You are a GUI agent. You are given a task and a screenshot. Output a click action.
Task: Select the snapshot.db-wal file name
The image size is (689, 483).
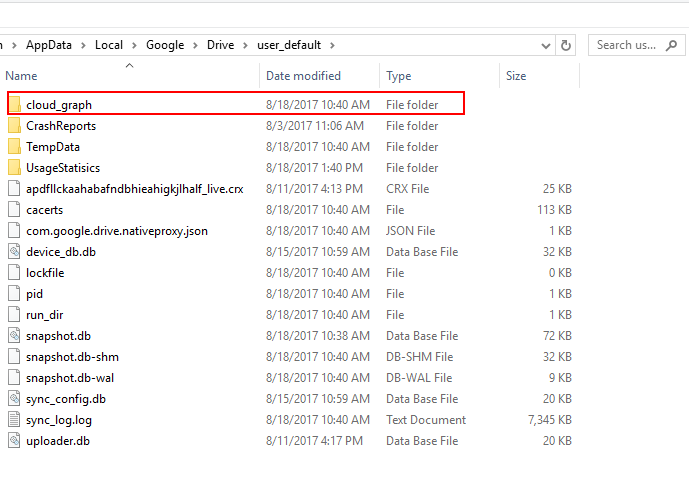pyautogui.click(x=70, y=378)
